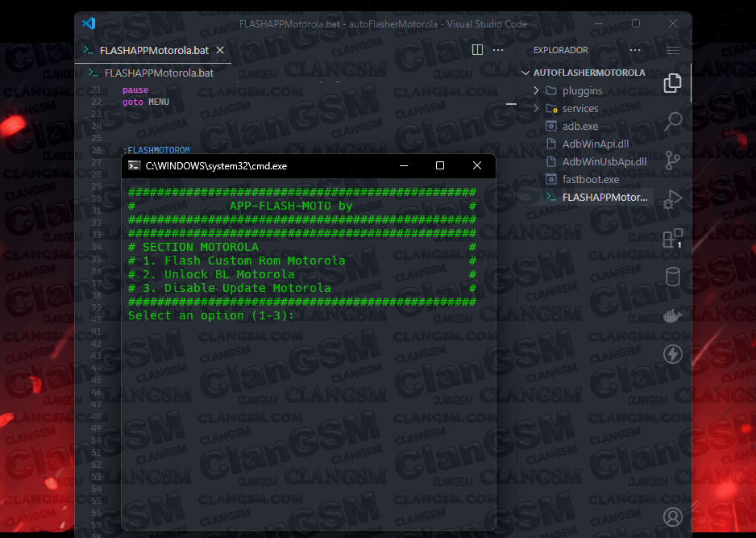The width and height of the screenshot is (756, 538).
Task: Select the pluggins folder in Explorer
Action: [582, 90]
